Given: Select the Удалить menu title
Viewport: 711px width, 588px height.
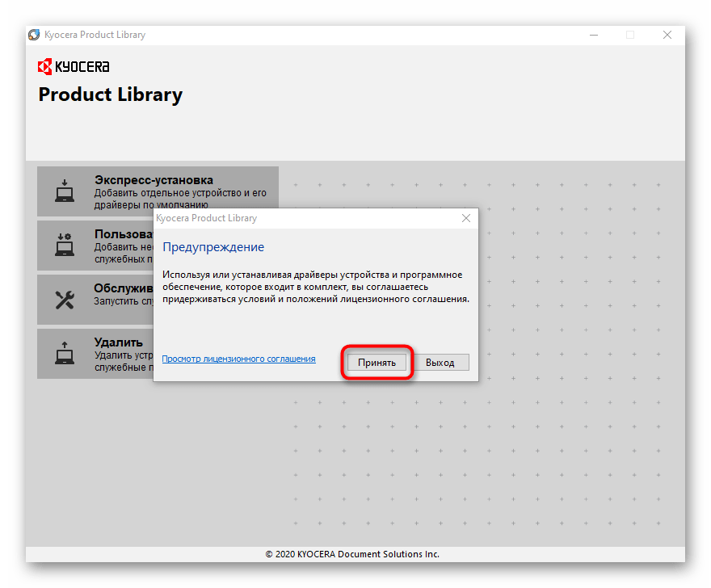Looking at the screenshot, I should pos(118,342).
